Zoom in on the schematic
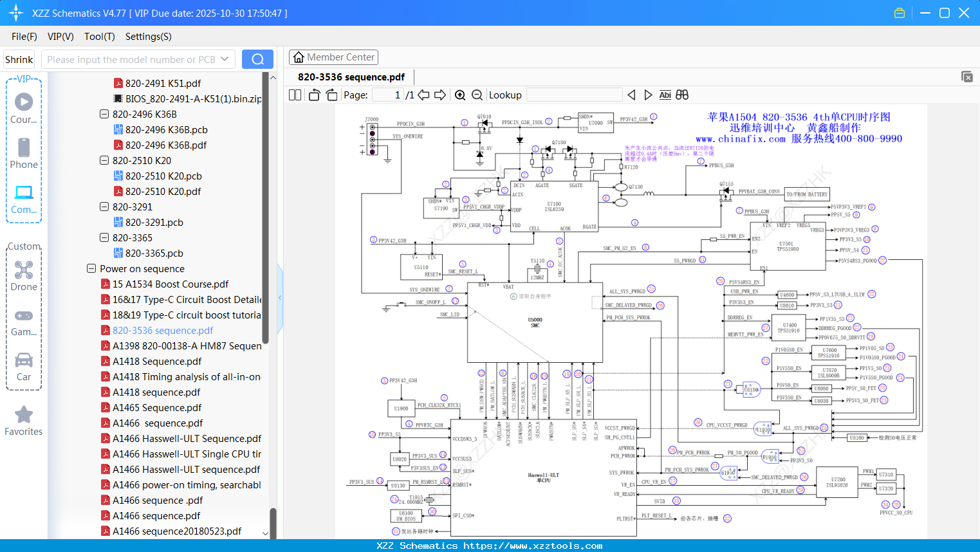The width and height of the screenshot is (980, 552). tap(460, 95)
